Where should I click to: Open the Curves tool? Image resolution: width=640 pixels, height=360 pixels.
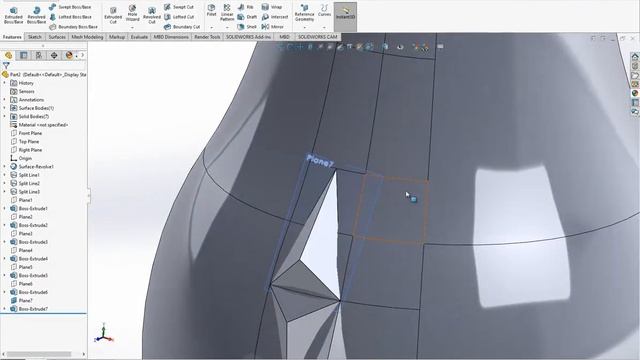(x=324, y=11)
